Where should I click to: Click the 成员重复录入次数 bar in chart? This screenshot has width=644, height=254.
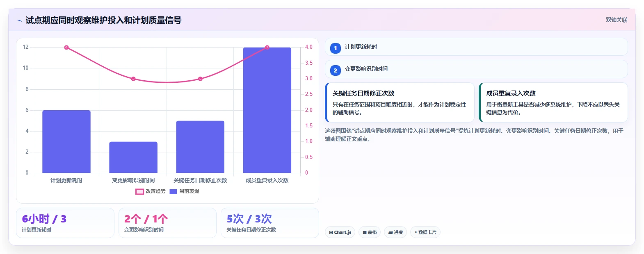tap(267, 110)
